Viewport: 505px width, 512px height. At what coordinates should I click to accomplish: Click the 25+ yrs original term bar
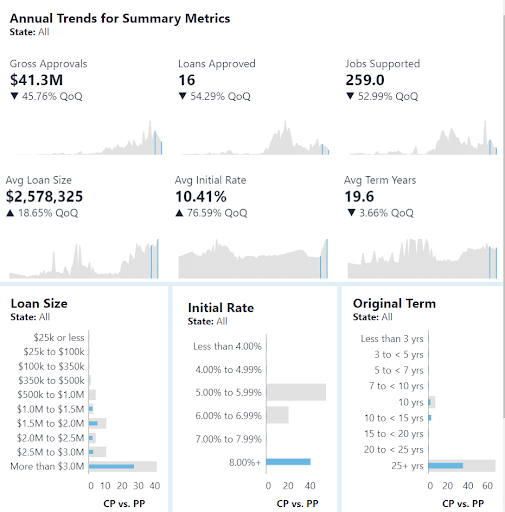(x=446, y=466)
